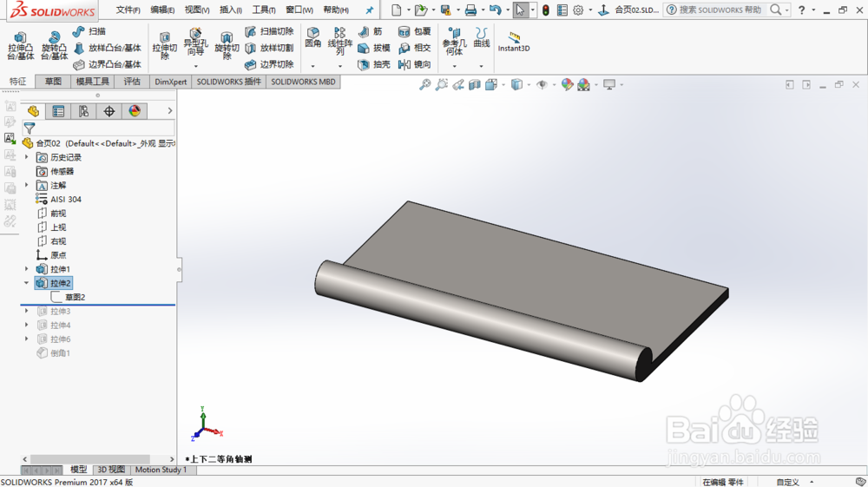The width and height of the screenshot is (868, 487).
Task: Open the 插入(I) menu
Action: pyautogui.click(x=231, y=10)
